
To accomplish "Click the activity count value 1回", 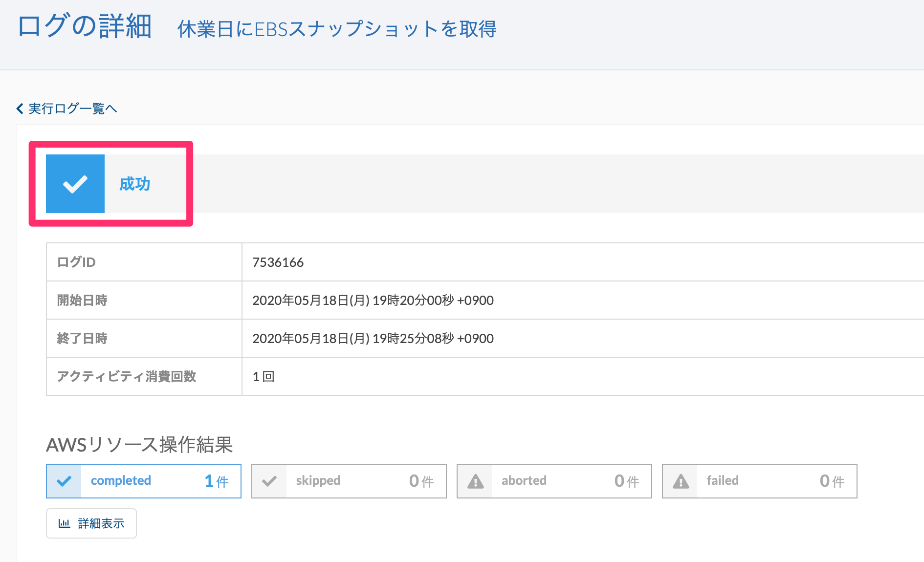I will coord(264,377).
